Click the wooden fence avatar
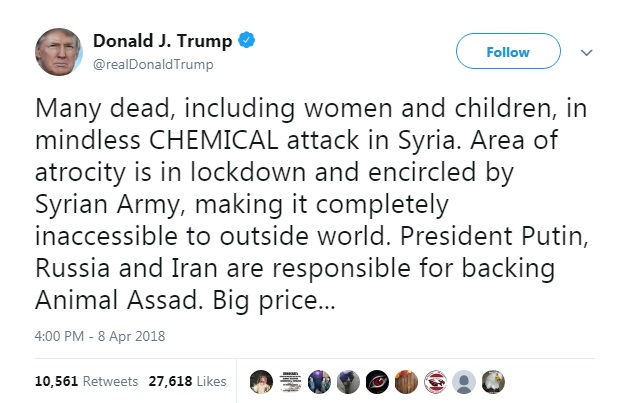Screen dimensions: 640x403 406,381
